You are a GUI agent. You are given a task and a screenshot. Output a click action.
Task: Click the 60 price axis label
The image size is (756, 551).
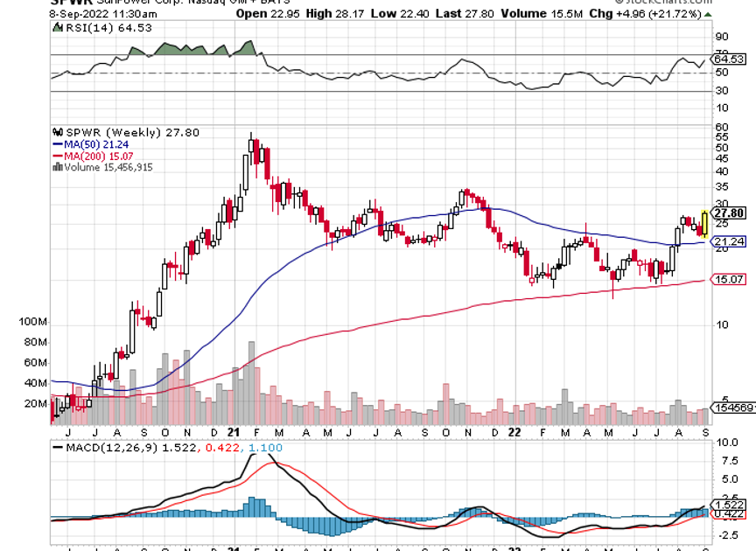click(722, 128)
